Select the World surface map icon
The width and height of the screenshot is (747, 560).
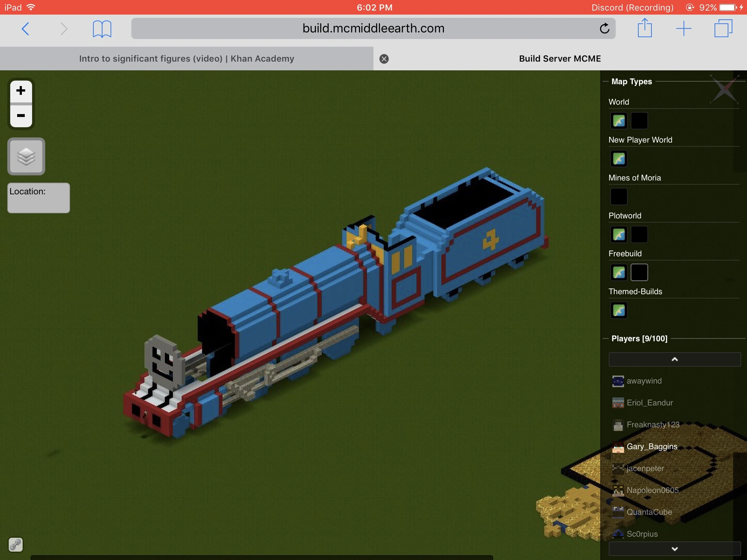pos(619,121)
